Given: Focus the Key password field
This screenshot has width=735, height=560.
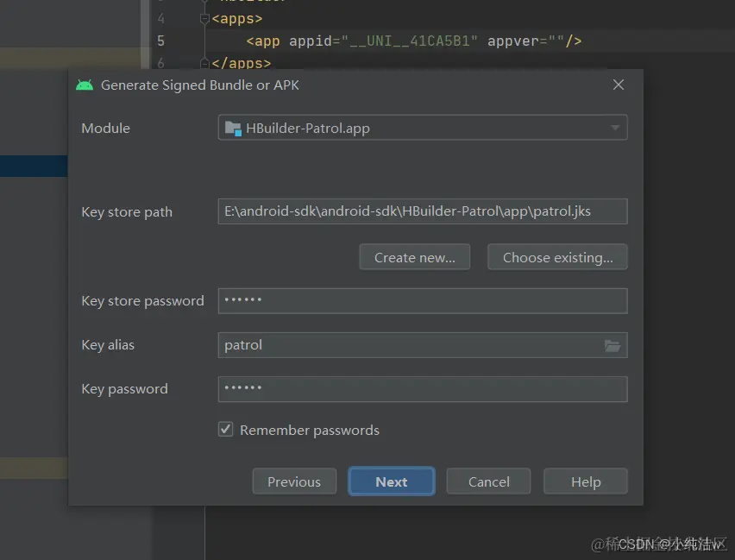Looking at the screenshot, I should click(423, 389).
